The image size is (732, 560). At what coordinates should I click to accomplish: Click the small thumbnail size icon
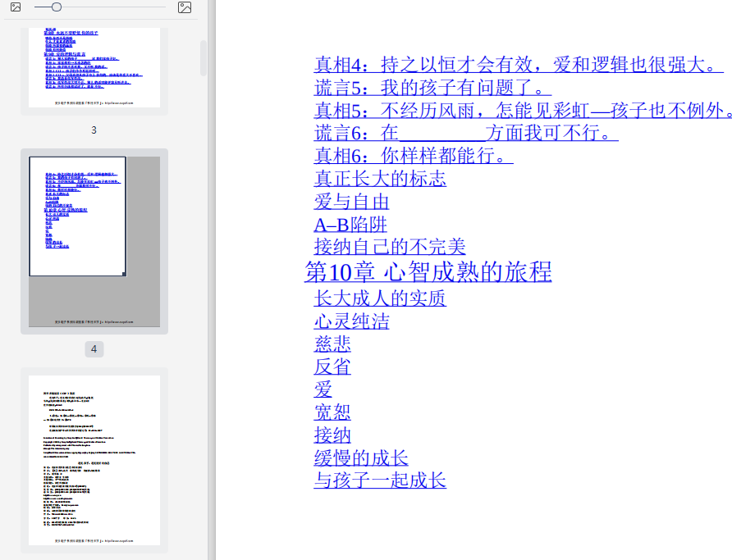point(16,7)
